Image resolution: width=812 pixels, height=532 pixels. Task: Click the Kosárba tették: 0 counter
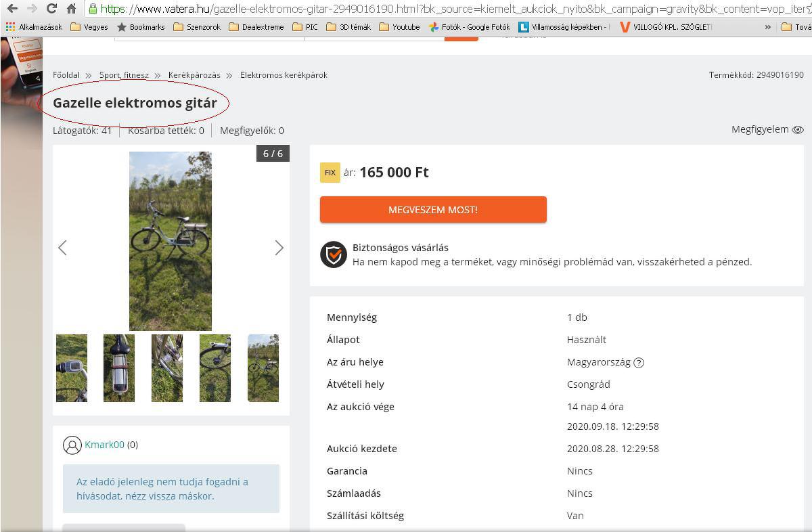(x=166, y=131)
